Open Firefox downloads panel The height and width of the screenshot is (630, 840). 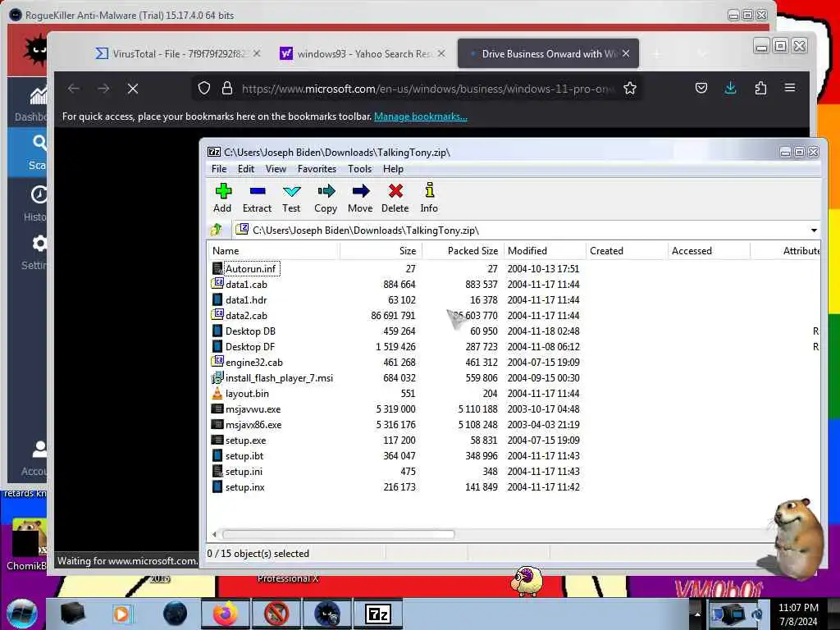[730, 89]
